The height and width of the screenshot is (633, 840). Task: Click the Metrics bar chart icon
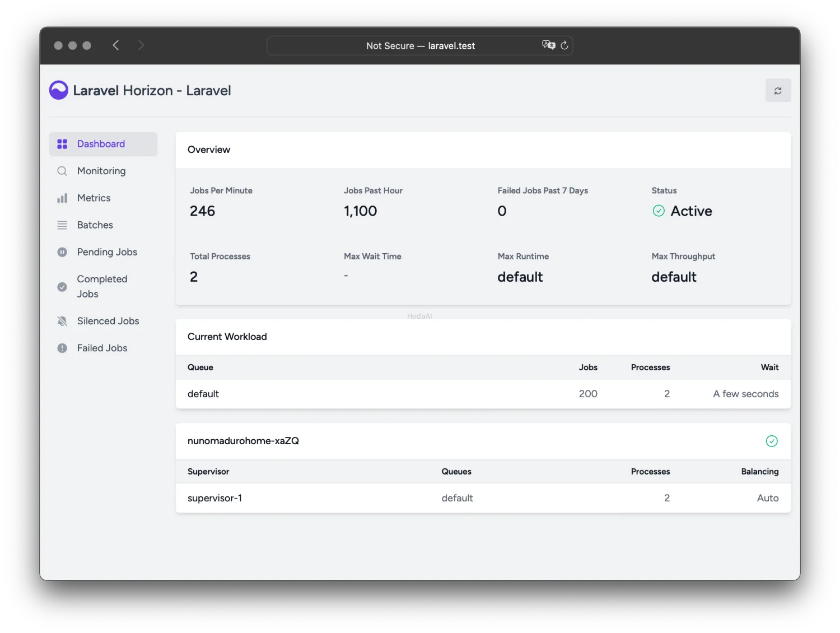coord(62,198)
